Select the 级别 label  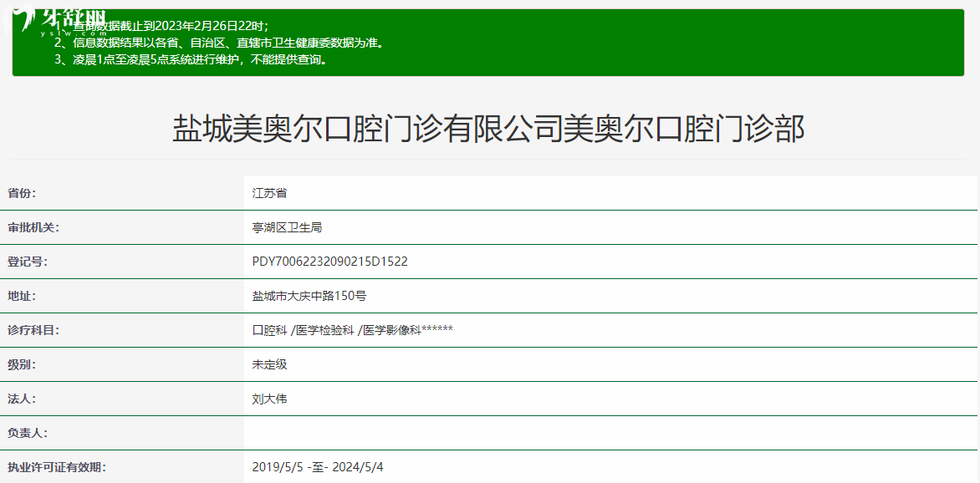[22, 365]
